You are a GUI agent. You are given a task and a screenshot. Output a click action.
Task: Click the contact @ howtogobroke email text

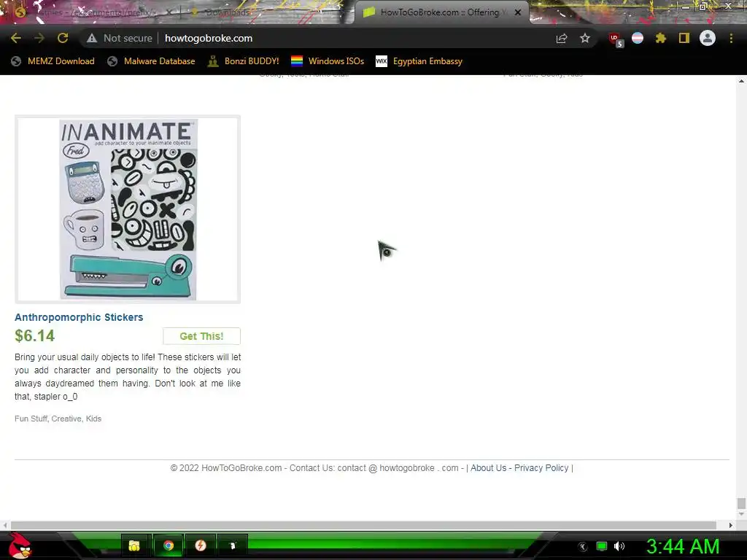point(398,468)
